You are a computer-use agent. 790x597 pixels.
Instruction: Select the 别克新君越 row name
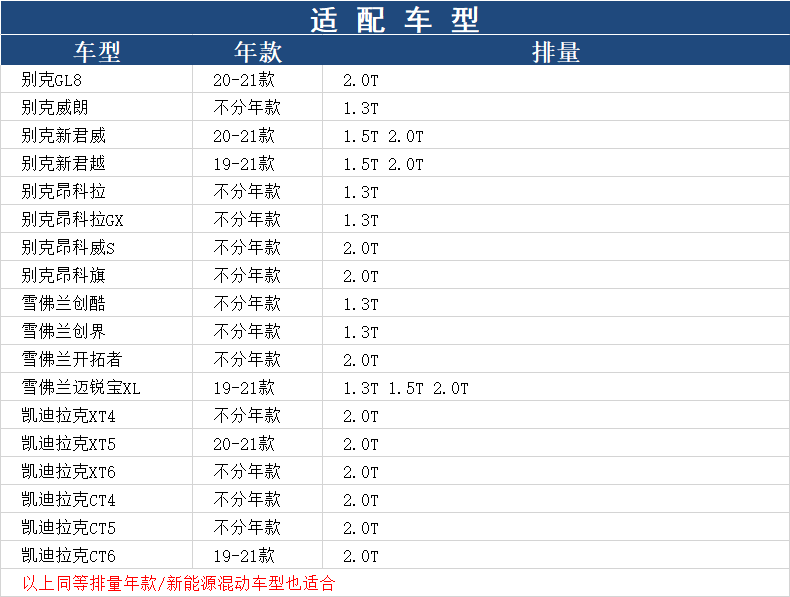pos(63,163)
